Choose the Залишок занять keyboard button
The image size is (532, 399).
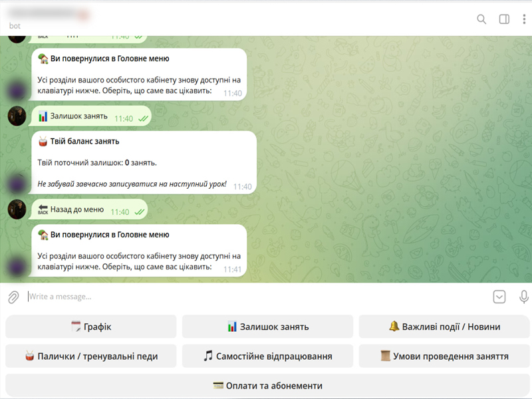coord(268,327)
